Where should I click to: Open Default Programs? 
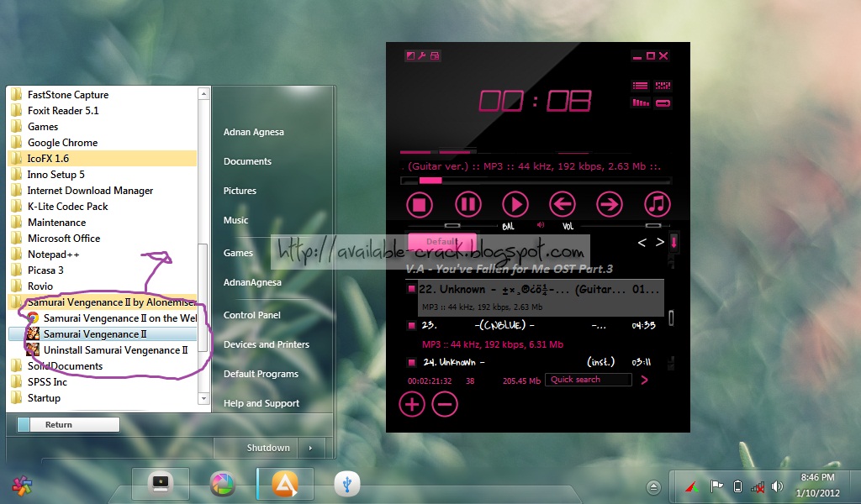click(261, 374)
